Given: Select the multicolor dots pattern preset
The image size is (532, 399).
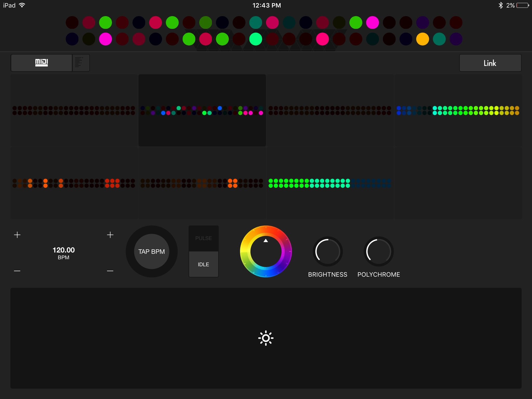Looking at the screenshot, I should pos(202,110).
